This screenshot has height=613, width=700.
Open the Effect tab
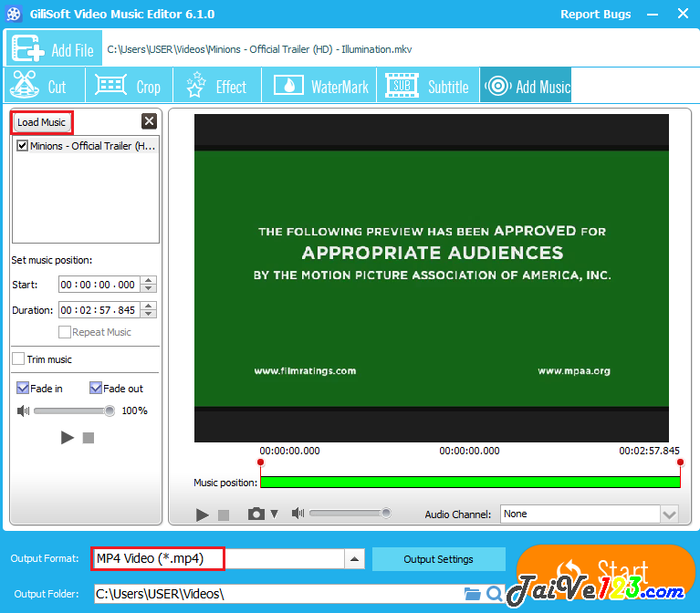(217, 85)
